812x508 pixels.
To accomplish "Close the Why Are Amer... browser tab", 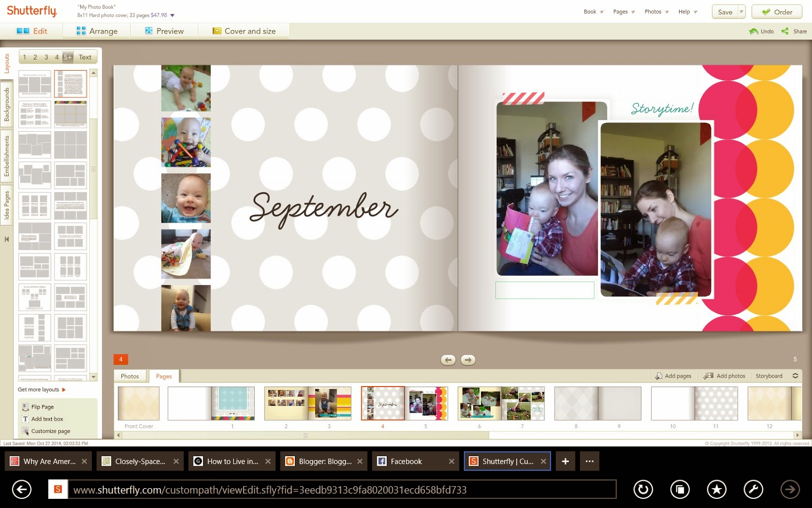I will 84,461.
